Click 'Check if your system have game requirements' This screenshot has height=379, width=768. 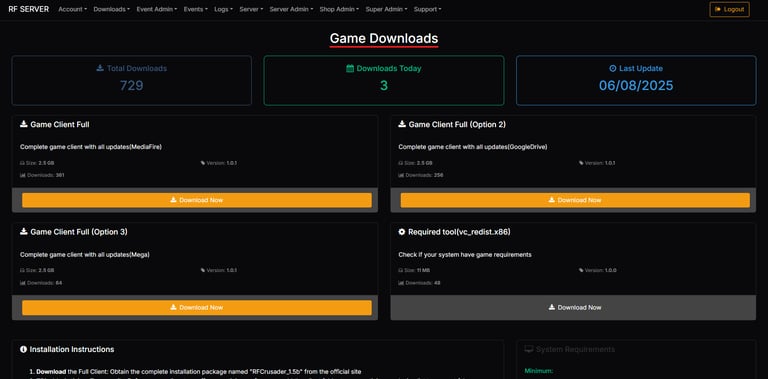[x=465, y=255]
